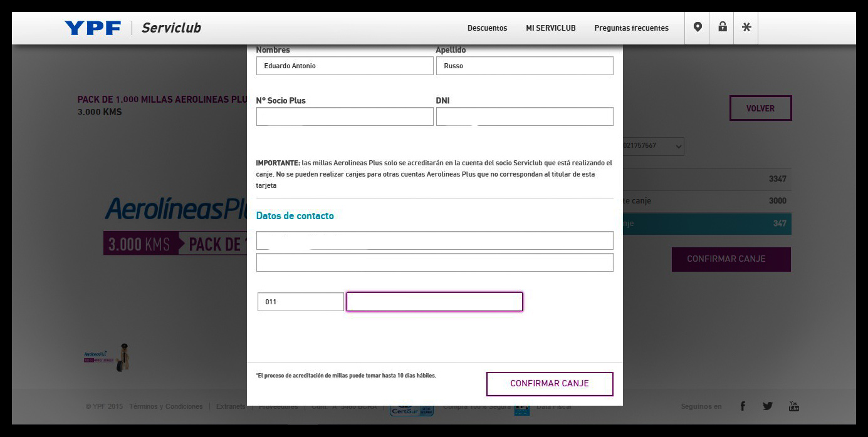Click the asterisk icon in top navigation

tap(746, 28)
